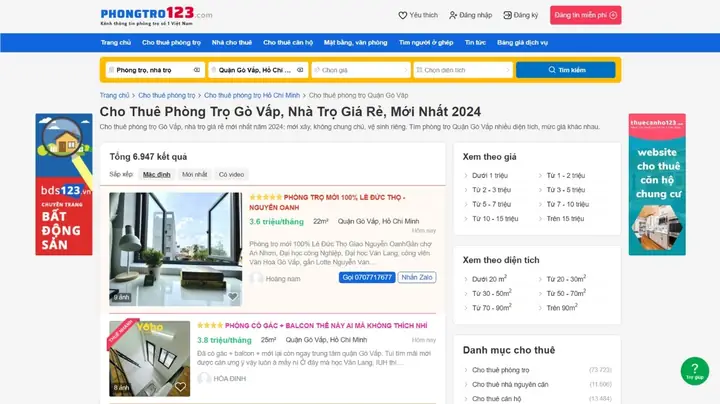Click the heart icon beside Yêu thích

pyautogui.click(x=403, y=15)
